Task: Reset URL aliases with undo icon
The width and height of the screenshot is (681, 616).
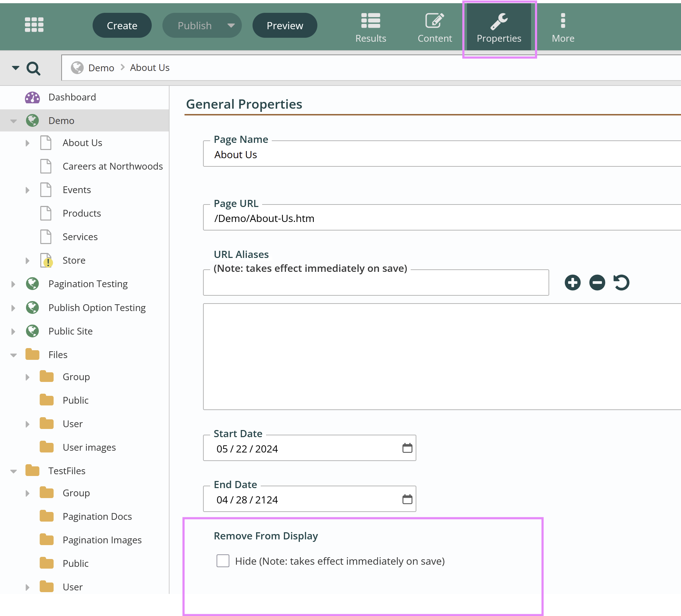Action: (x=622, y=283)
